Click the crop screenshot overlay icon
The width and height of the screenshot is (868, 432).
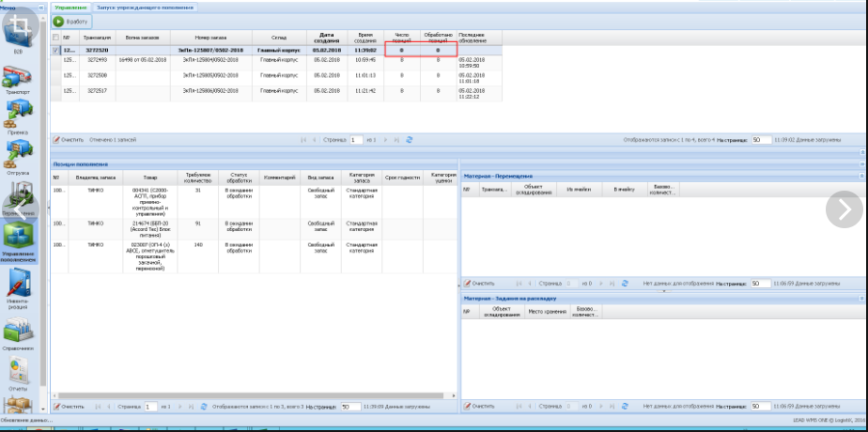click(x=18, y=27)
